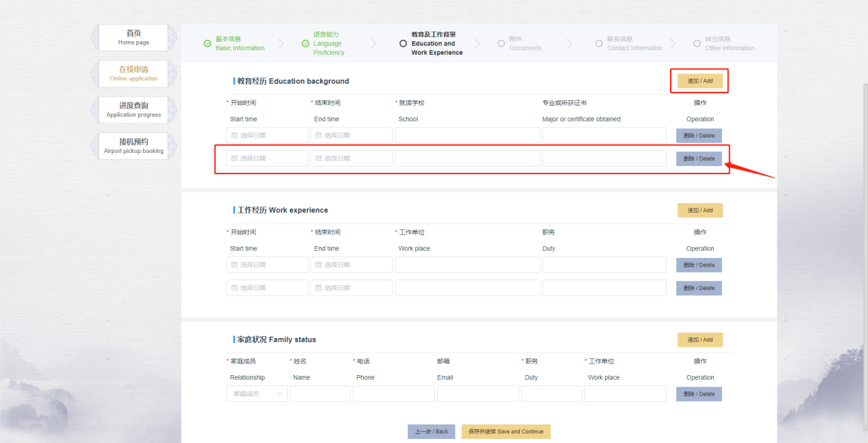Click the School field in first education row
Screen dimensions: 868x443
click(x=467, y=136)
